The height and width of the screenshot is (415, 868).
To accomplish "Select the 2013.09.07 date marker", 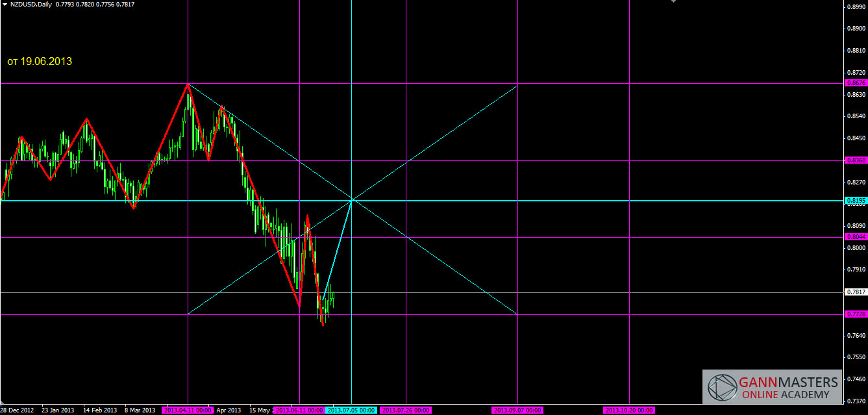I will coord(517,410).
